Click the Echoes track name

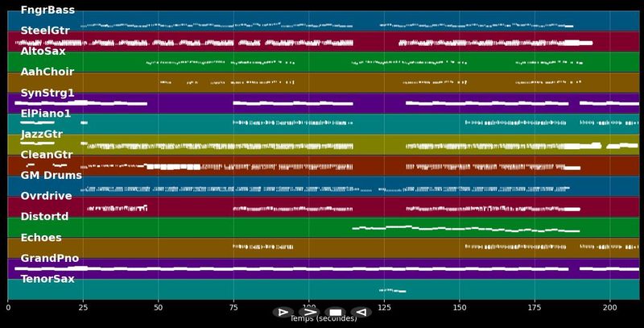(x=41, y=238)
